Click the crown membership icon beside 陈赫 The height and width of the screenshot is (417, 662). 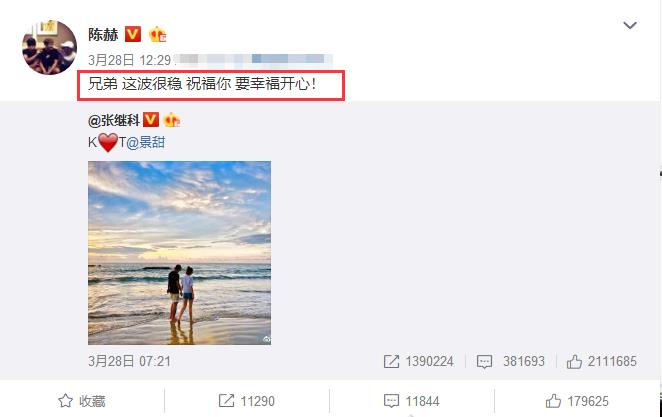tap(157, 35)
